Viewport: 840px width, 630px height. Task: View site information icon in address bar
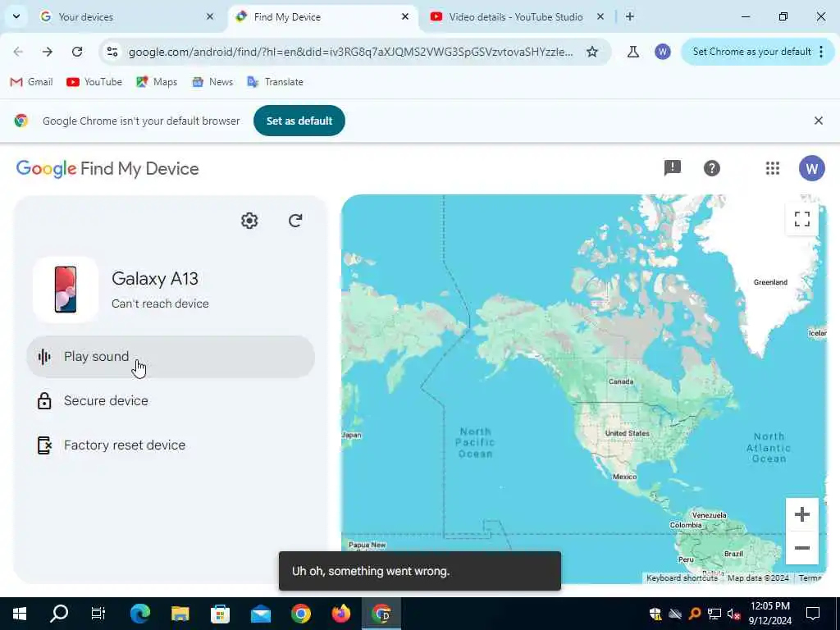tap(112, 52)
